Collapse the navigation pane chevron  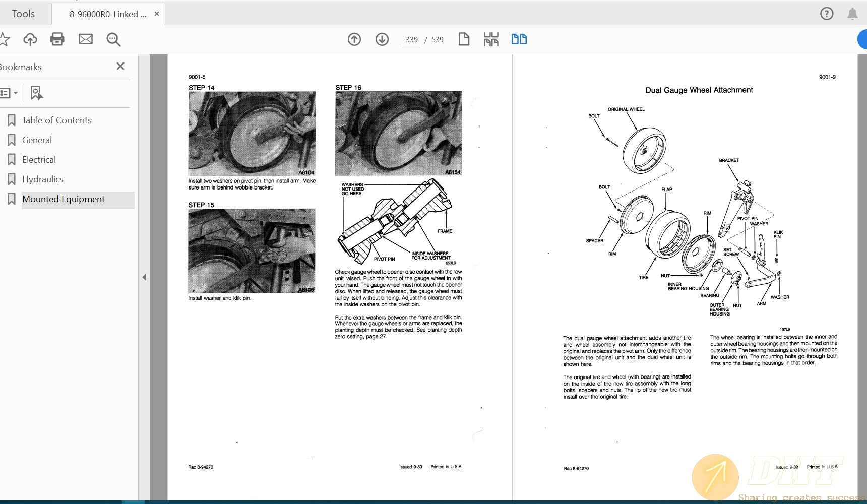144,277
